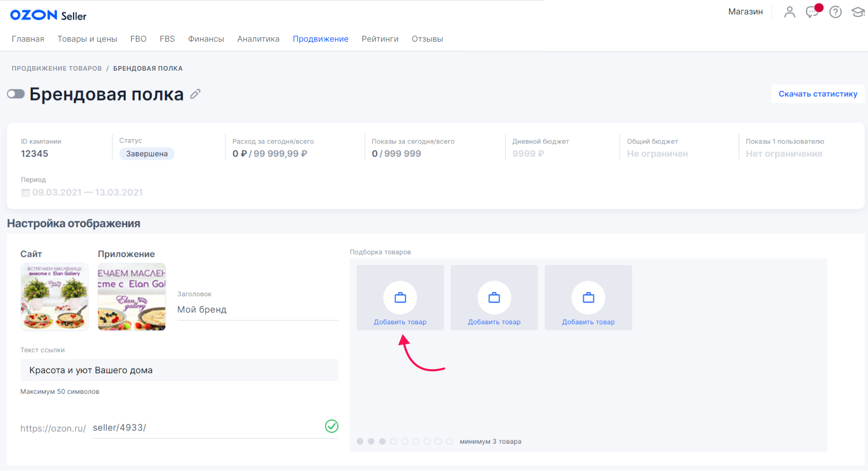868x471 pixels.
Task: Click the first product slot bag icon
Action: [x=400, y=298]
